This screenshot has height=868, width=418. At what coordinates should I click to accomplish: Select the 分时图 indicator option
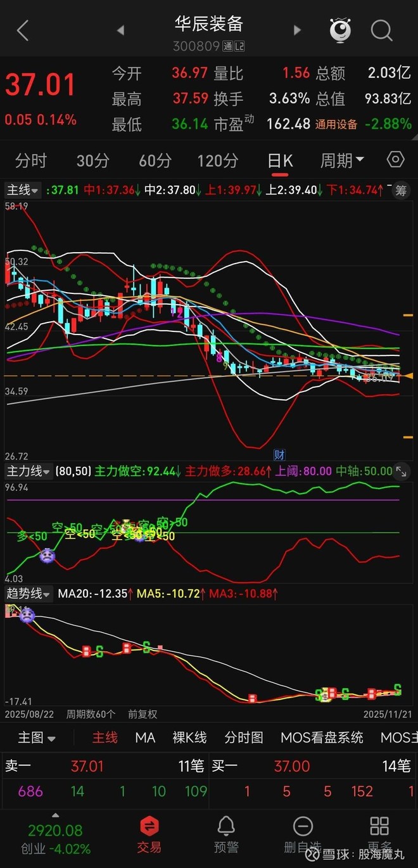click(x=244, y=737)
